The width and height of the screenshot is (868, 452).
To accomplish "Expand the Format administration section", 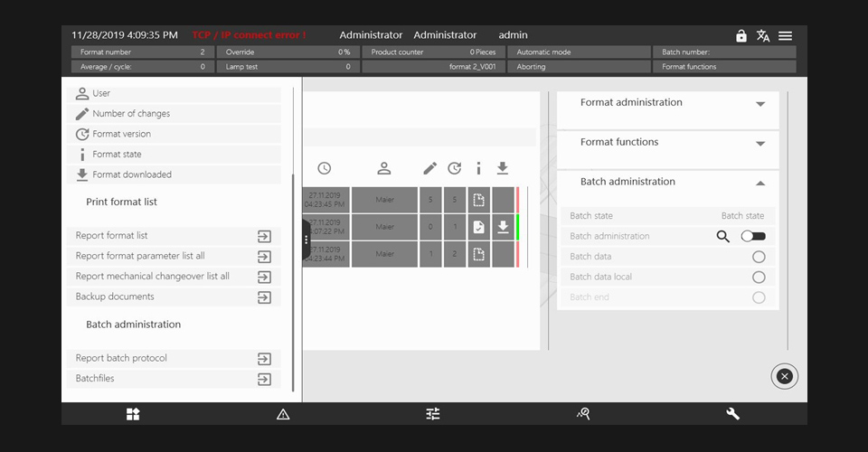I will (x=760, y=104).
